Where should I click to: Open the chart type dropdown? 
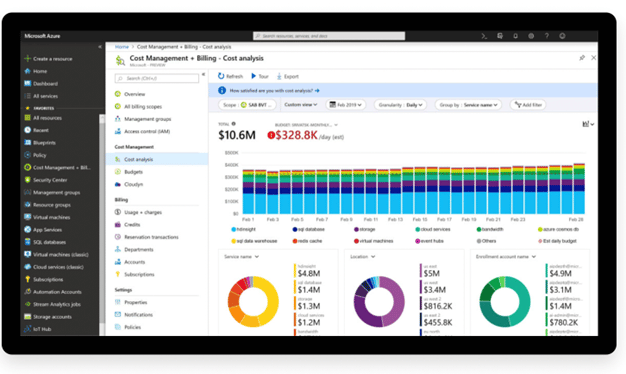point(588,124)
